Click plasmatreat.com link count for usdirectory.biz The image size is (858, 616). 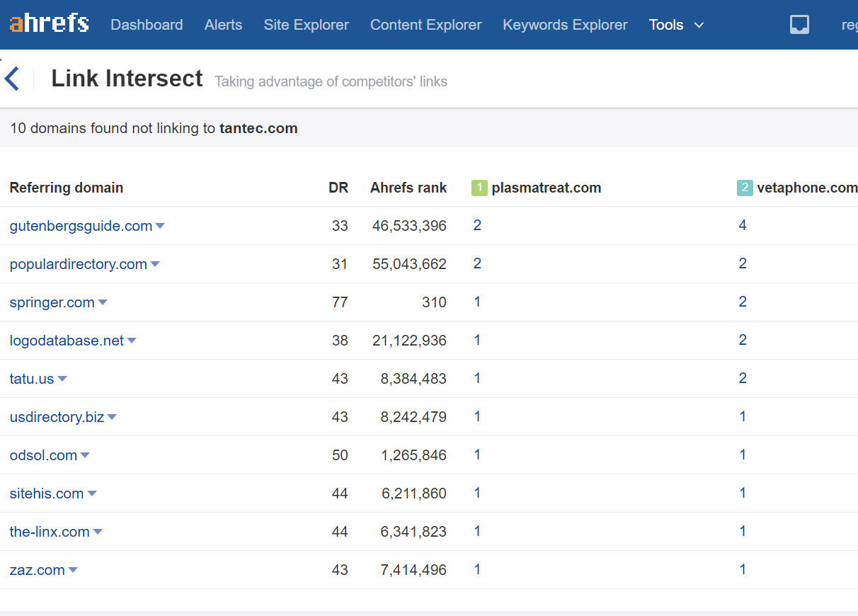[477, 416]
